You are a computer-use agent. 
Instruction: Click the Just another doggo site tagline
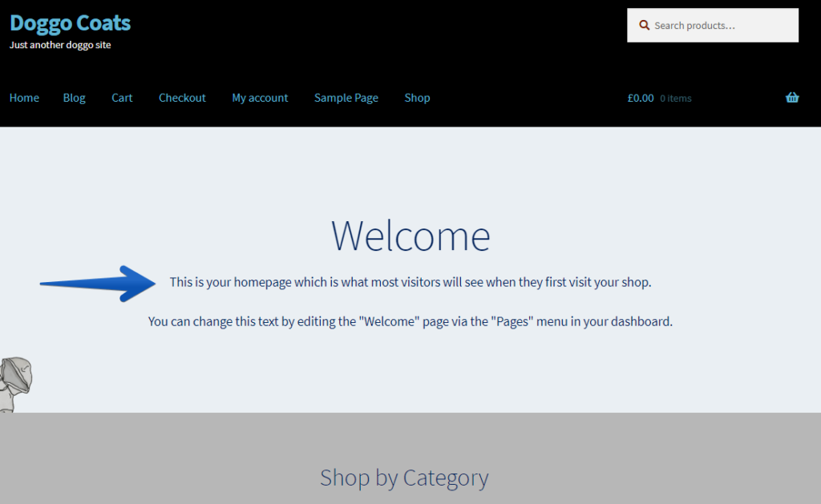(x=60, y=45)
